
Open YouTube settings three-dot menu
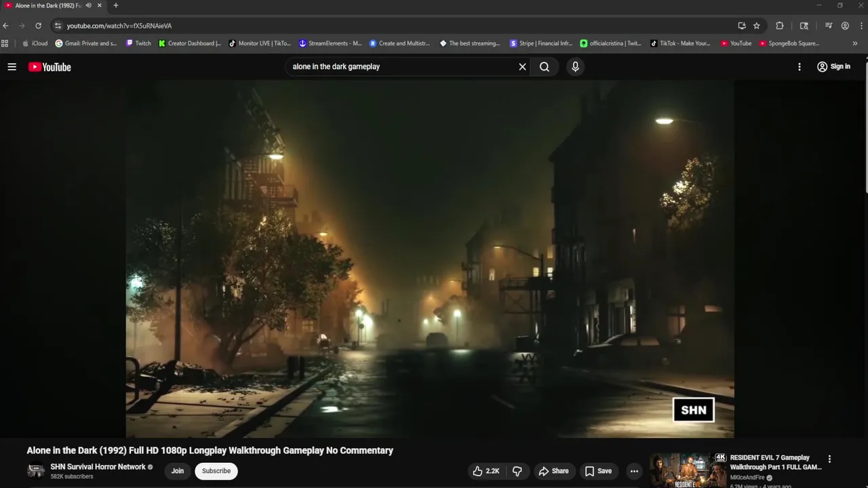[800, 66]
